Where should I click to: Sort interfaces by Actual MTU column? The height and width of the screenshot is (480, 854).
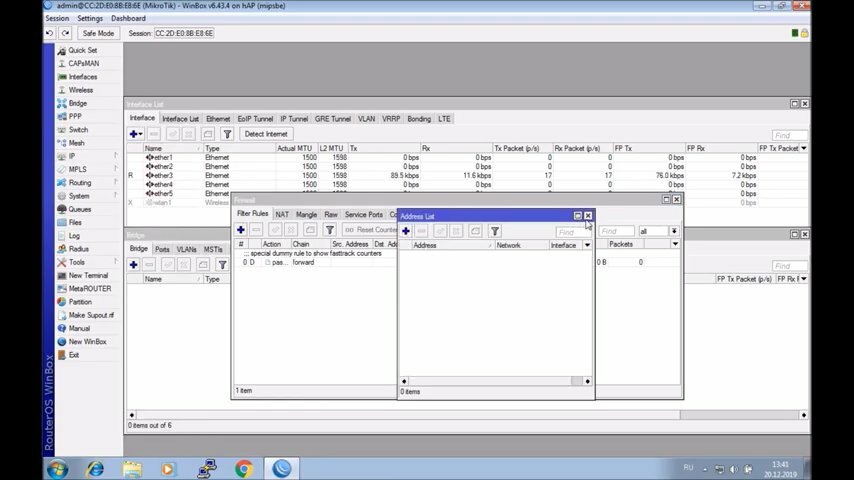pos(296,148)
